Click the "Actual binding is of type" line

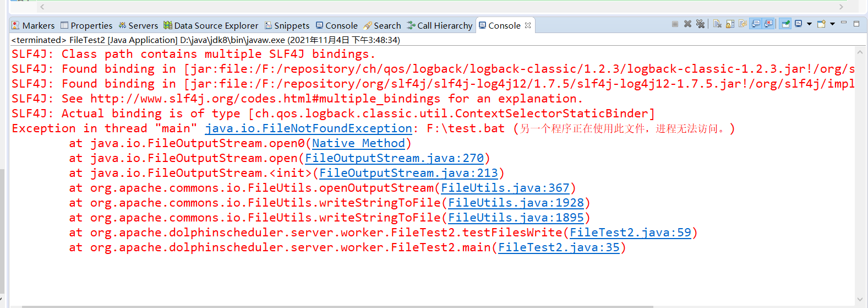point(334,114)
